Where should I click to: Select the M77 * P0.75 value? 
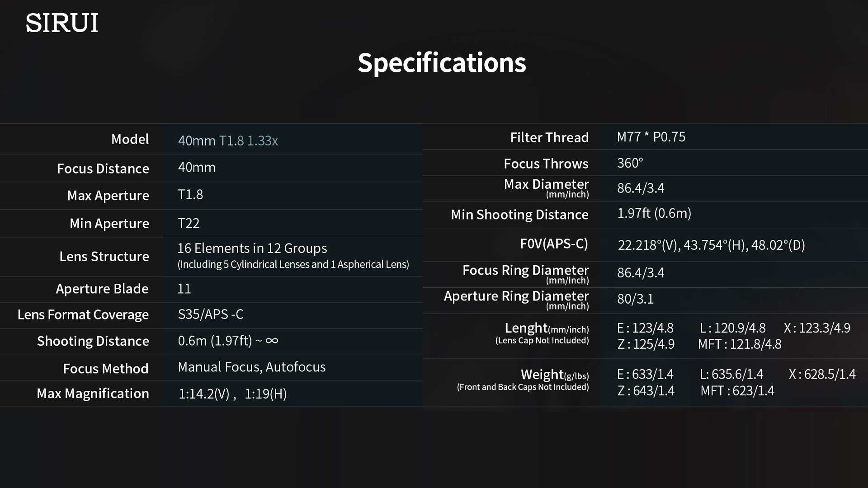point(651,137)
